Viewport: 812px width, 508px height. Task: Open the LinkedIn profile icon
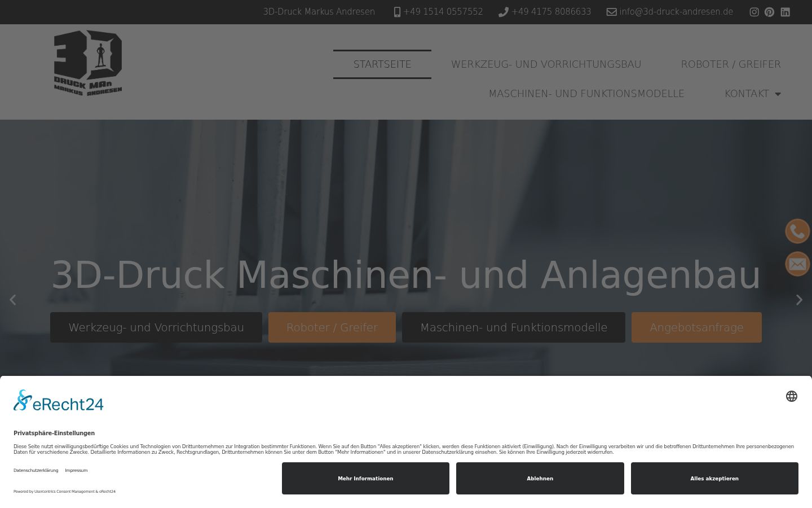[x=785, y=12]
